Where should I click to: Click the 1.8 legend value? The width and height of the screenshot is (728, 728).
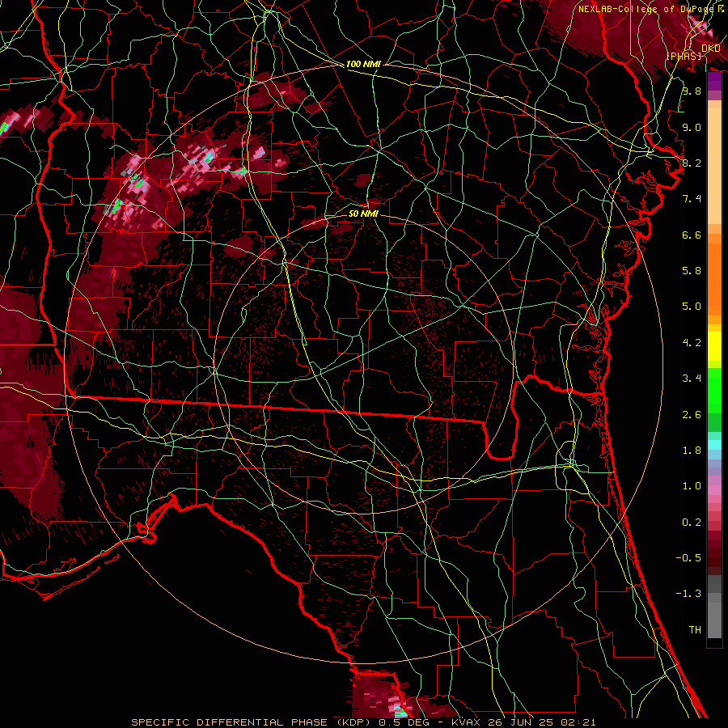click(692, 451)
